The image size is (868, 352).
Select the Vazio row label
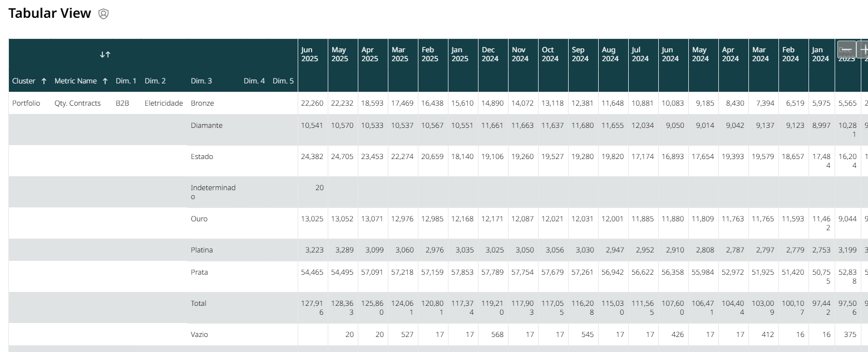(200, 335)
